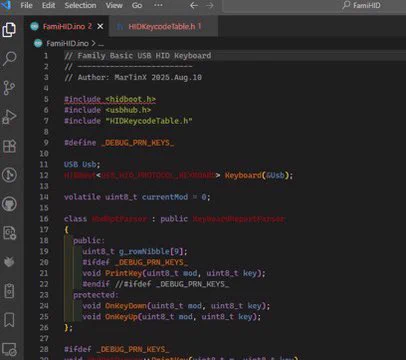Click the HIDKeycodeTable.h tab file icon

[x=120, y=27]
